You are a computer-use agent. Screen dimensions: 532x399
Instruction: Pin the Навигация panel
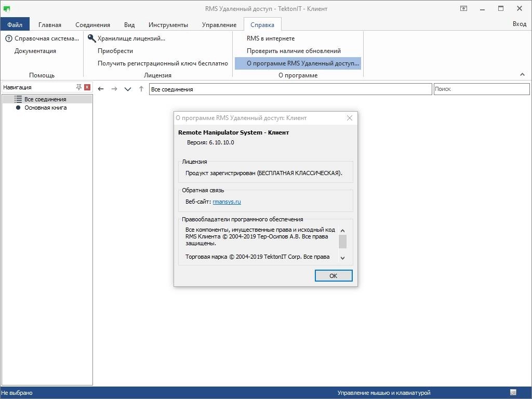tap(79, 87)
